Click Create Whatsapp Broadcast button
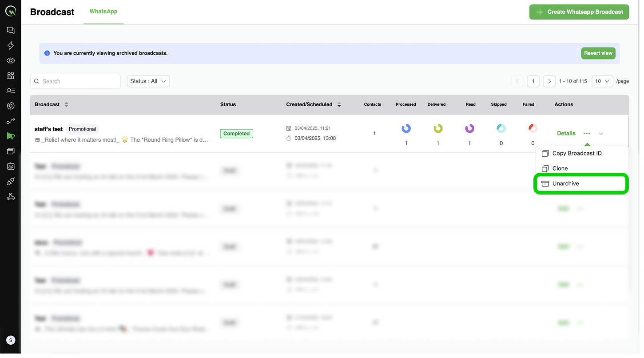The width and height of the screenshot is (644, 358). [x=579, y=12]
